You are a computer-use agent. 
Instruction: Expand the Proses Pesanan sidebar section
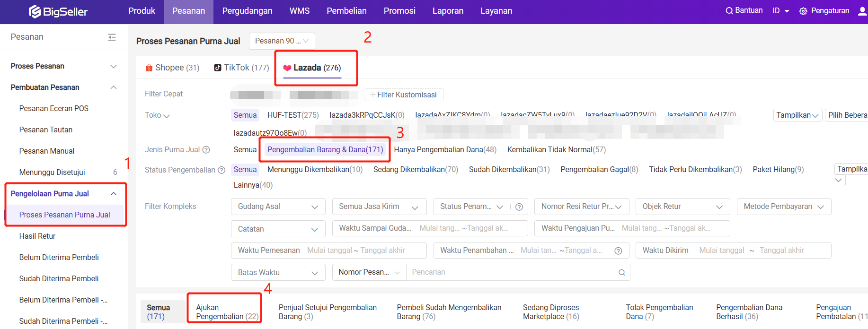[114, 66]
